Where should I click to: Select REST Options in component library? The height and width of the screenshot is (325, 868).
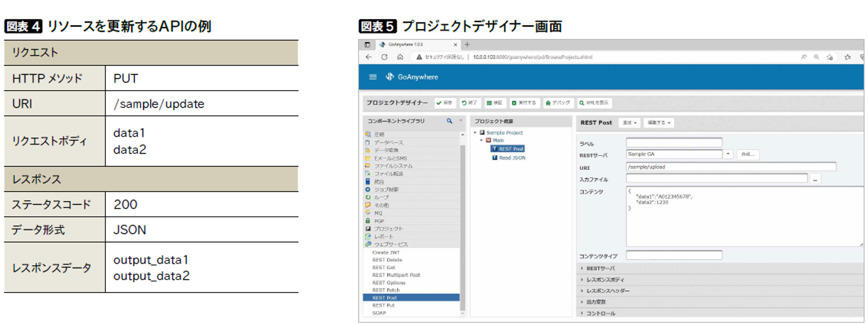click(389, 283)
